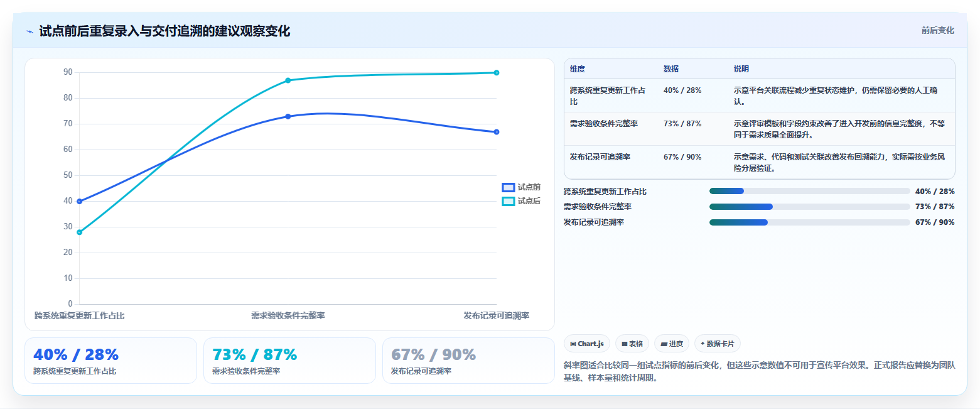
Task: Select the 进度 tag chip
Action: [x=671, y=344]
